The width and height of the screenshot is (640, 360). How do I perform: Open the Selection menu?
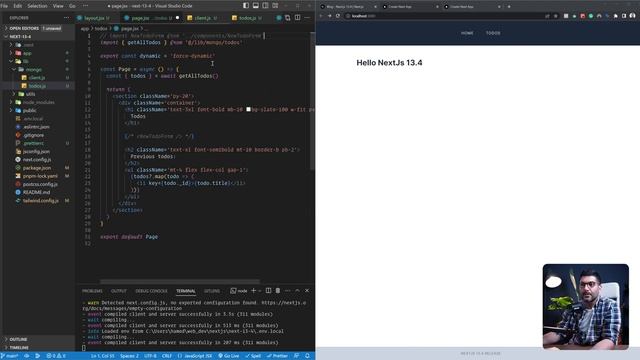37,6
